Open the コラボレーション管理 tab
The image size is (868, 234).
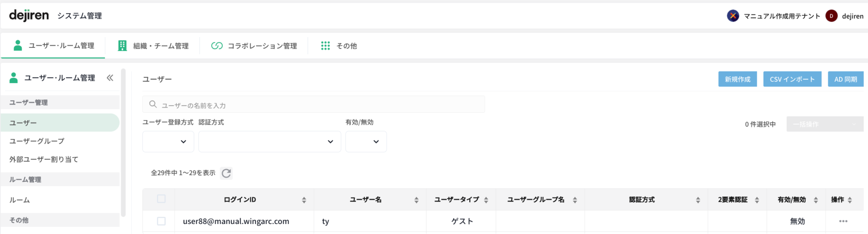(x=254, y=46)
